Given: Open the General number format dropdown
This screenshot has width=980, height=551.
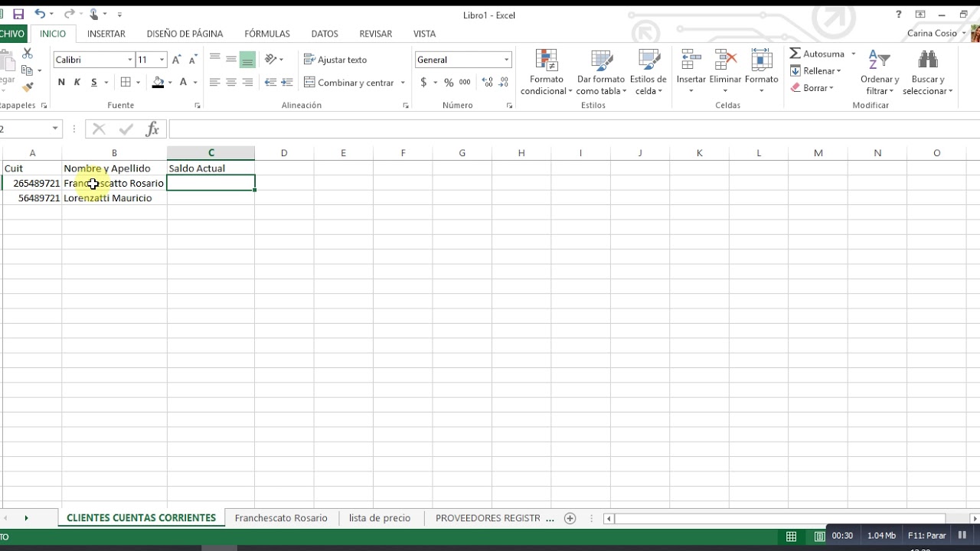Looking at the screenshot, I should click(x=506, y=60).
